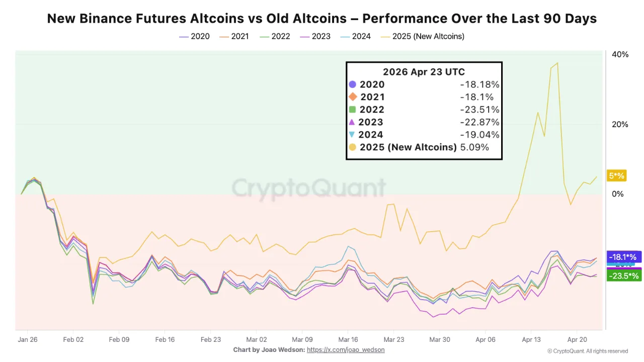Toggle 2025 (New Altcoins) legend entry
Viewport: 644px width, 362px height.
tap(423, 36)
